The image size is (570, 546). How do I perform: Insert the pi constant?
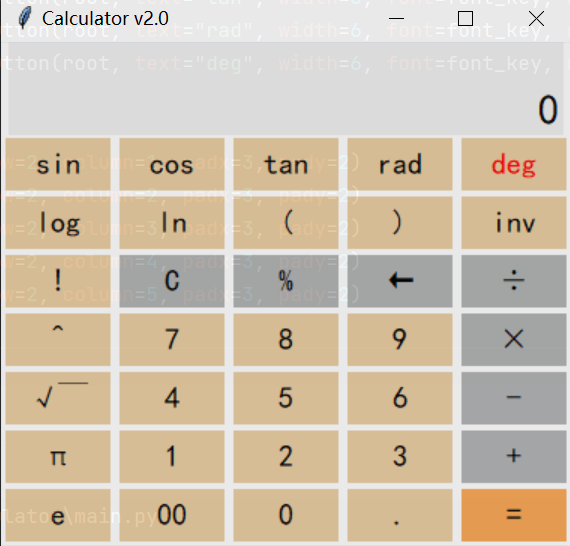(x=58, y=457)
